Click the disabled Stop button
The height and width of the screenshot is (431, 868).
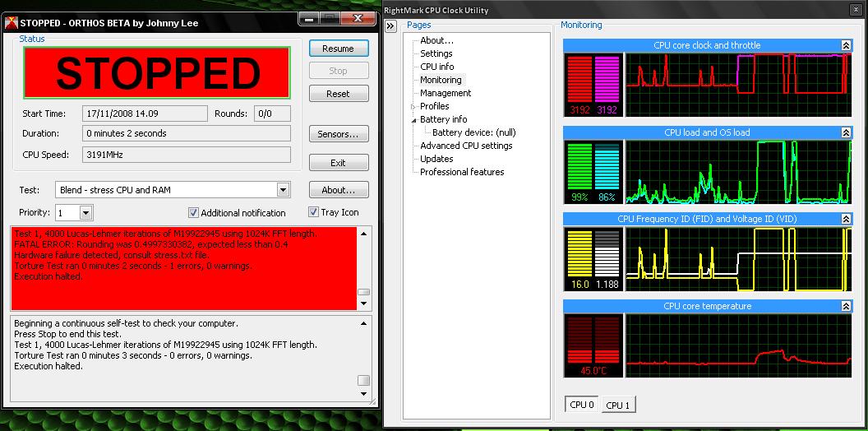click(x=338, y=71)
